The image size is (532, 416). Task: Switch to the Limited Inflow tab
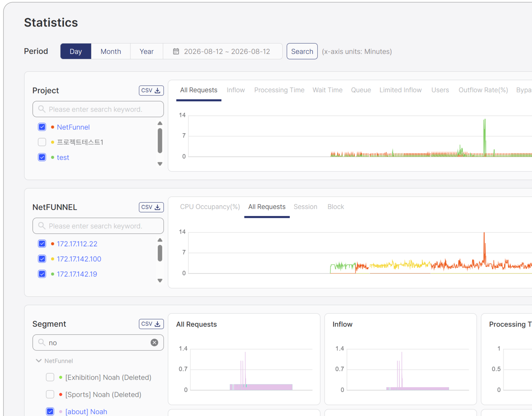point(400,90)
